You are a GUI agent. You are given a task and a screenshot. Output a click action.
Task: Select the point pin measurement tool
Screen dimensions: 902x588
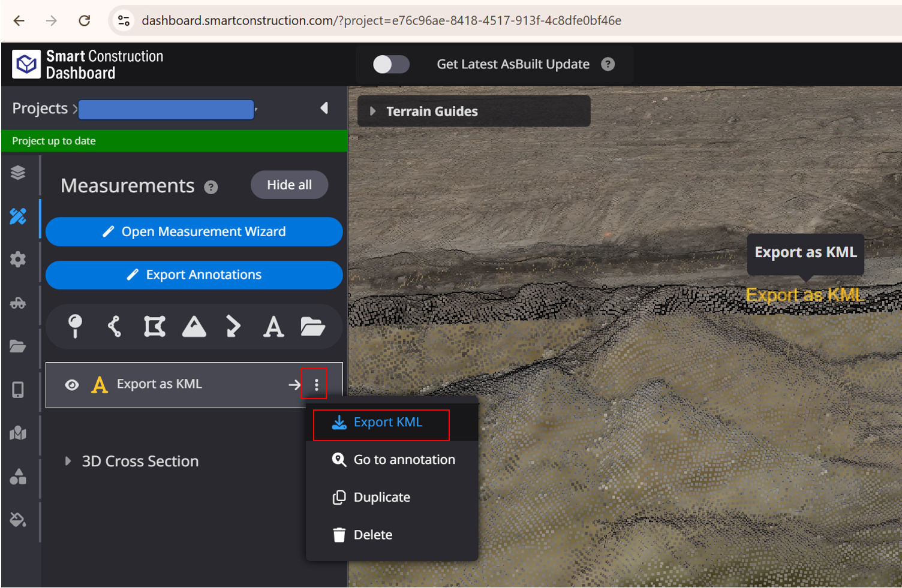75,327
